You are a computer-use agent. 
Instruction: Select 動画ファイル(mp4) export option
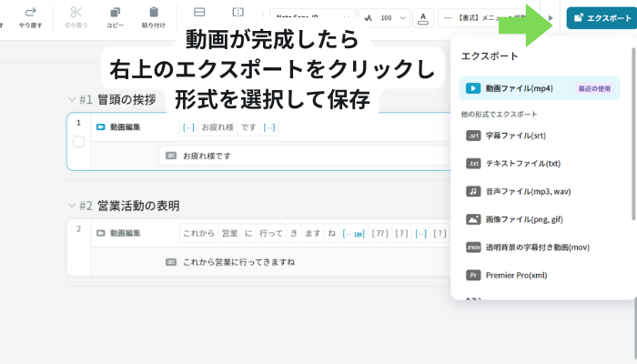click(540, 88)
